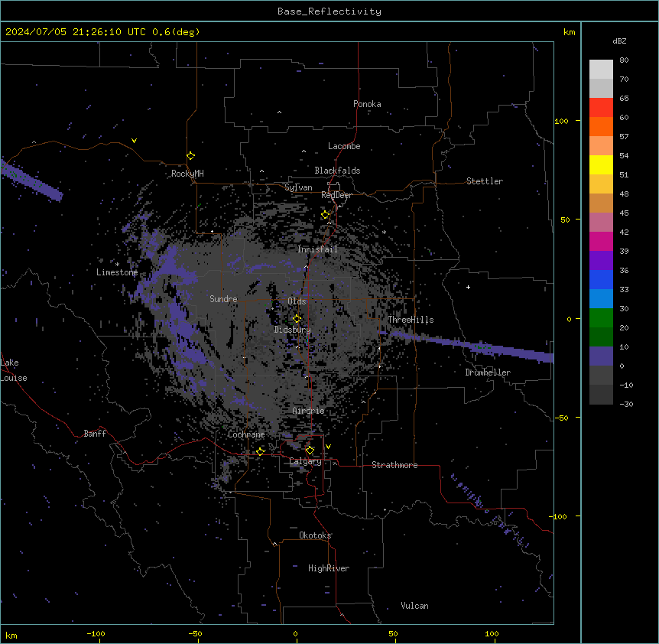Click the ThreeHills label
The width and height of the screenshot is (659, 644).
click(411, 320)
